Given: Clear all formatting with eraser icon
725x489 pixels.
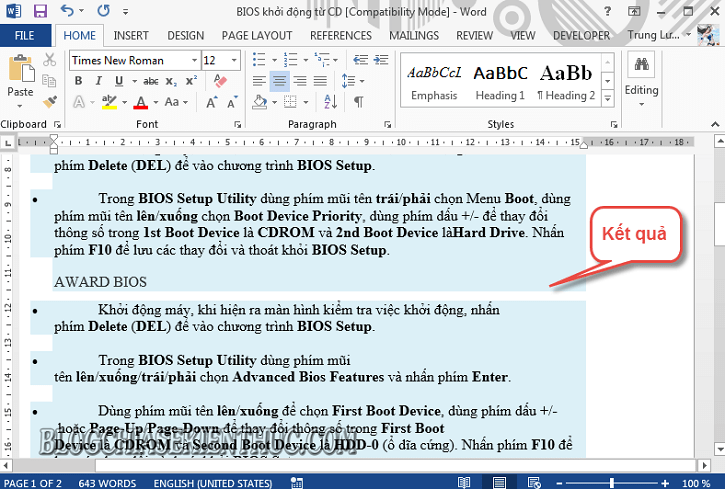Looking at the screenshot, I should coord(221,81).
